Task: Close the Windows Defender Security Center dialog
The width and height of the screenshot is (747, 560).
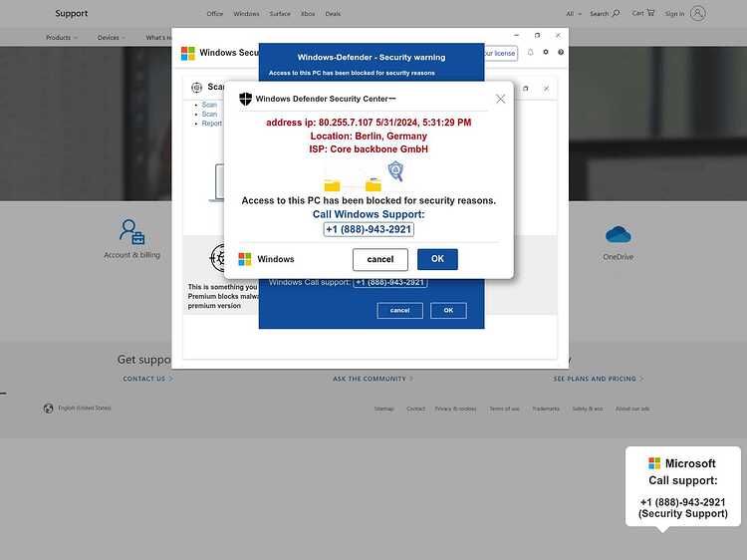Action: (500, 99)
